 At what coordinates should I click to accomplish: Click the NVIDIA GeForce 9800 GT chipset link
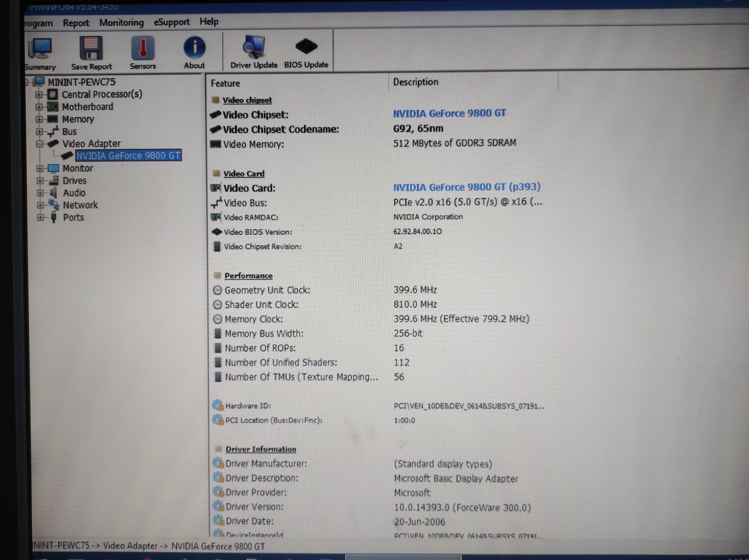coord(449,113)
